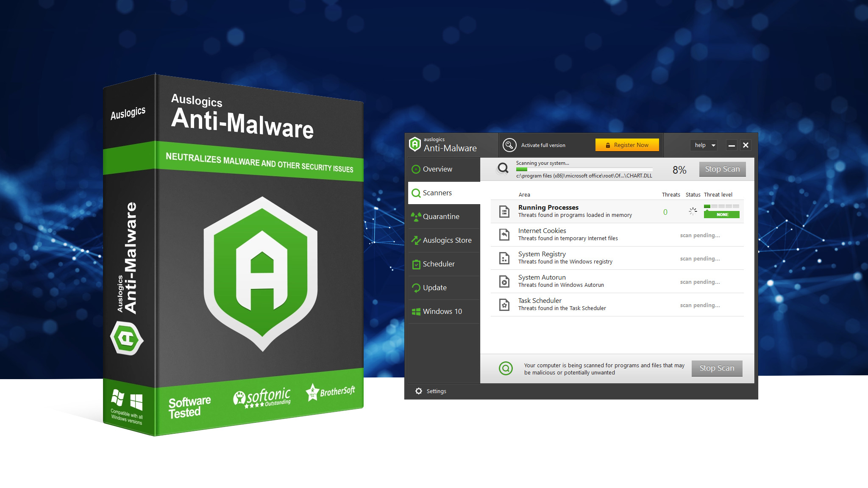The width and height of the screenshot is (868, 488).
Task: Click the Task Scheduler row icon
Action: (504, 305)
